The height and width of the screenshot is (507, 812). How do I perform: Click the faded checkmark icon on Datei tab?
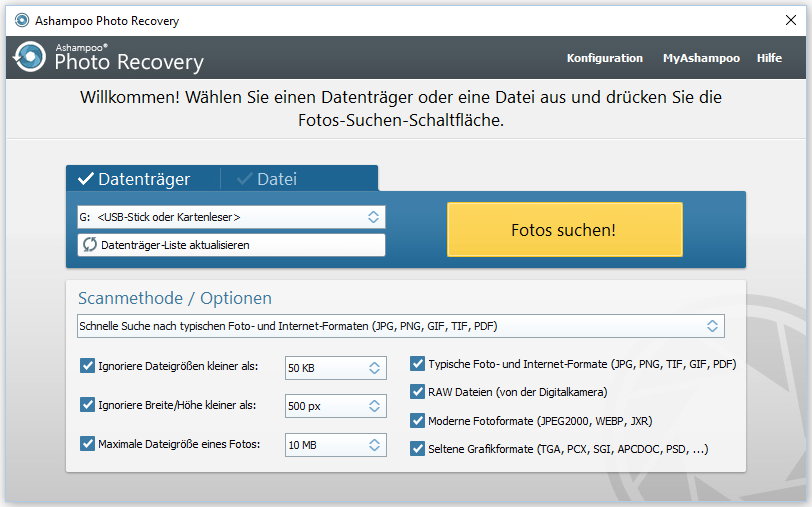(244, 179)
